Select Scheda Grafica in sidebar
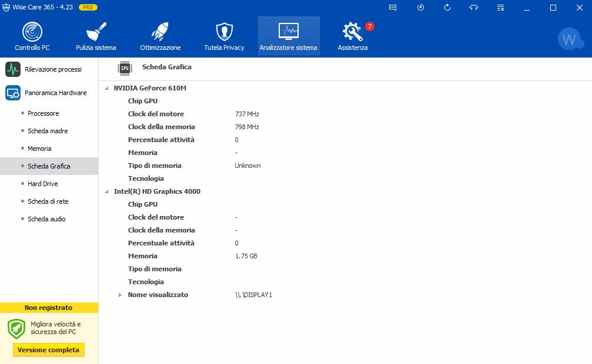The height and width of the screenshot is (364, 592). 49,166
